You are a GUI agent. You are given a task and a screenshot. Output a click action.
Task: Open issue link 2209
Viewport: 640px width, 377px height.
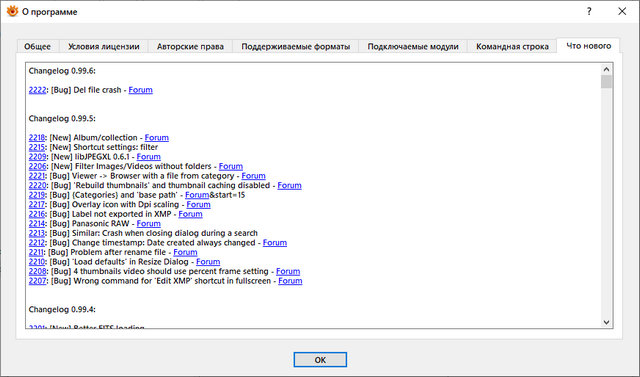38,157
